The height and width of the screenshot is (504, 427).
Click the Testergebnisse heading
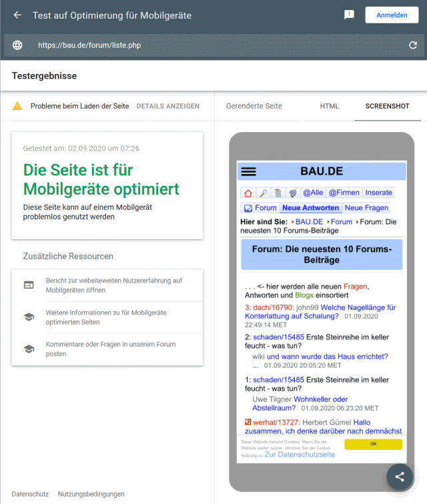[45, 76]
